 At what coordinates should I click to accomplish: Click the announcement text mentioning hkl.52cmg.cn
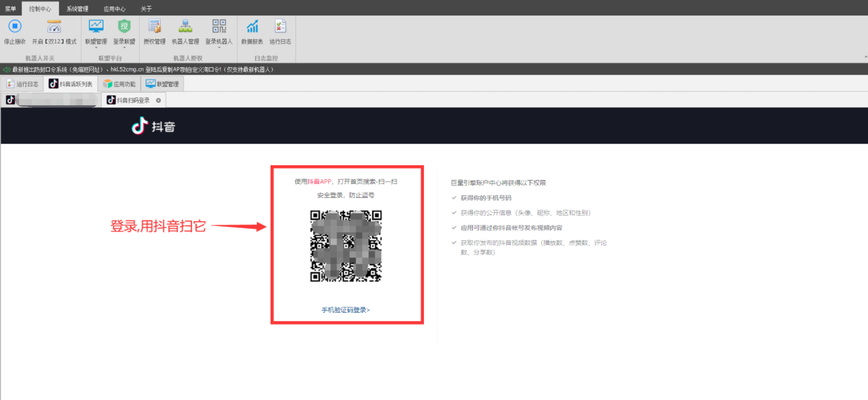click(x=143, y=70)
